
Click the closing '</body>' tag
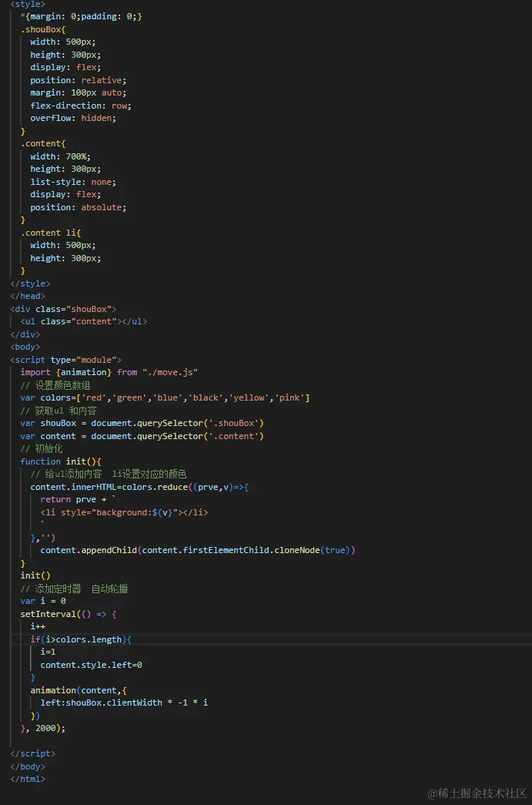pos(28,766)
